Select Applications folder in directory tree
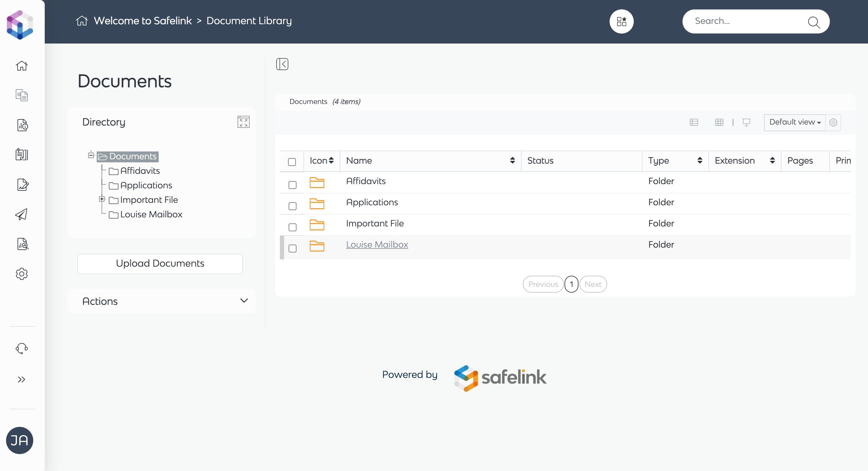 coord(146,185)
